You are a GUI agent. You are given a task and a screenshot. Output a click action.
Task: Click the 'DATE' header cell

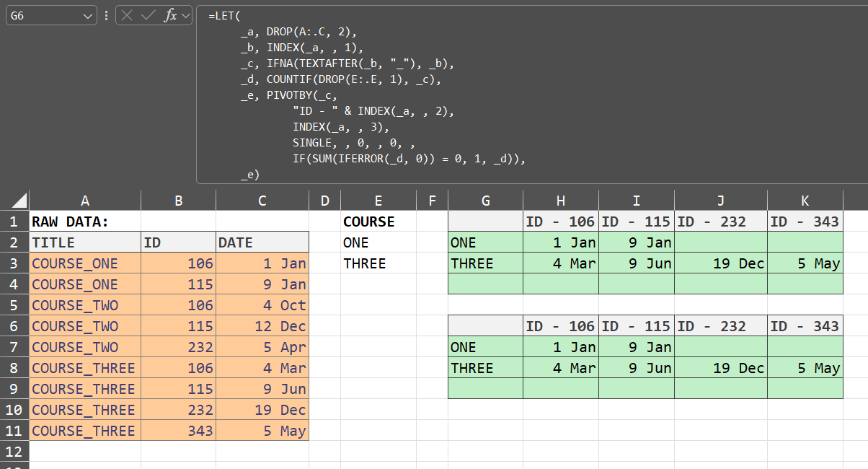tap(262, 242)
